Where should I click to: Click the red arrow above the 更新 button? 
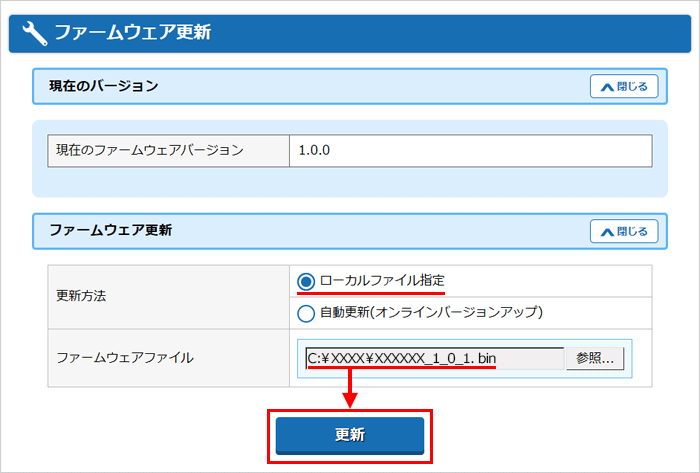tap(349, 389)
